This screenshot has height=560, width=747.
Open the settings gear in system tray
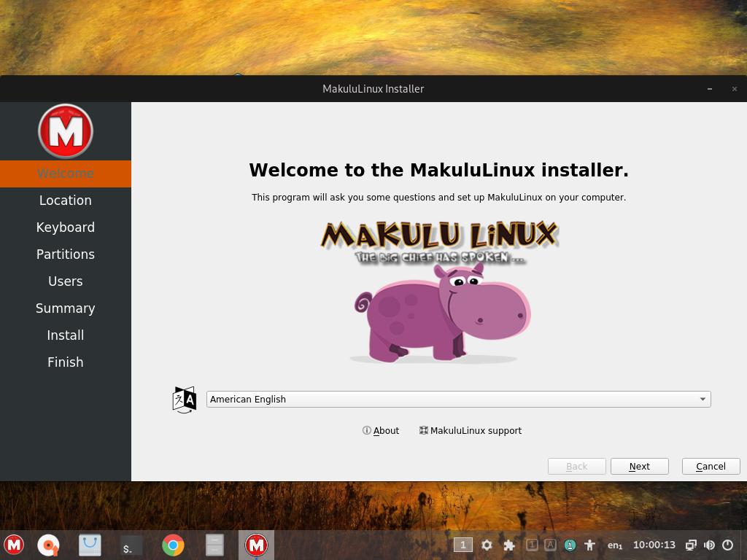(487, 545)
